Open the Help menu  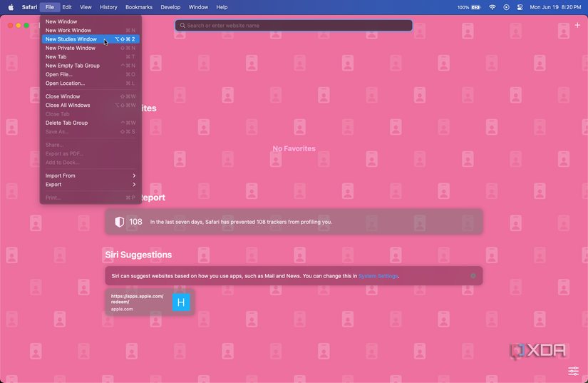tap(222, 7)
